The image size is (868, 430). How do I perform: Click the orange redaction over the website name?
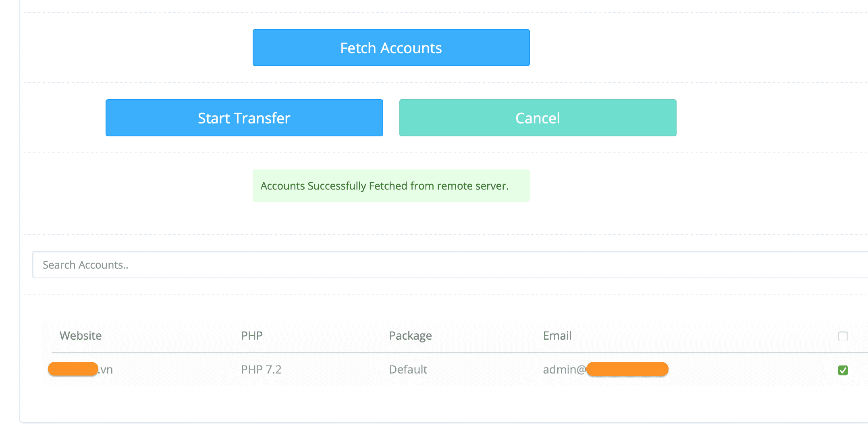click(73, 369)
